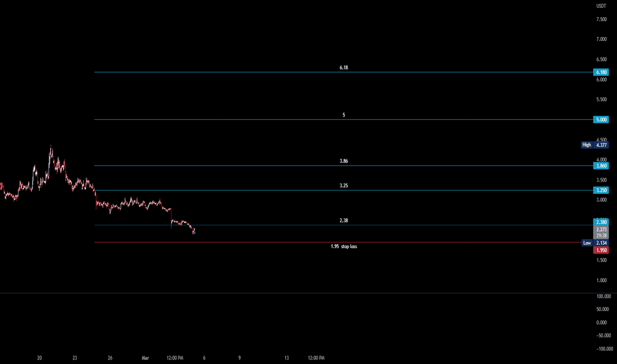Click −50.000 on the indicator scale
The height and width of the screenshot is (364, 617).
(x=604, y=336)
